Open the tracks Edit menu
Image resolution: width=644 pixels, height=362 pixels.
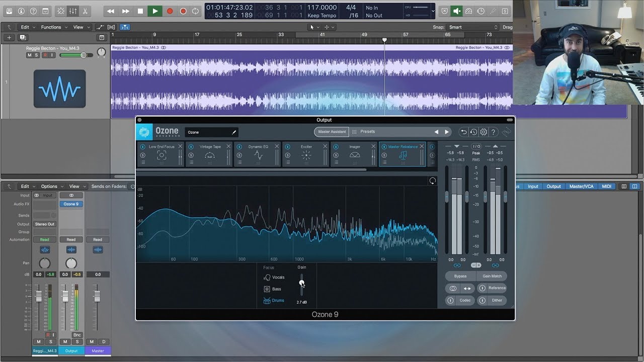(x=27, y=27)
